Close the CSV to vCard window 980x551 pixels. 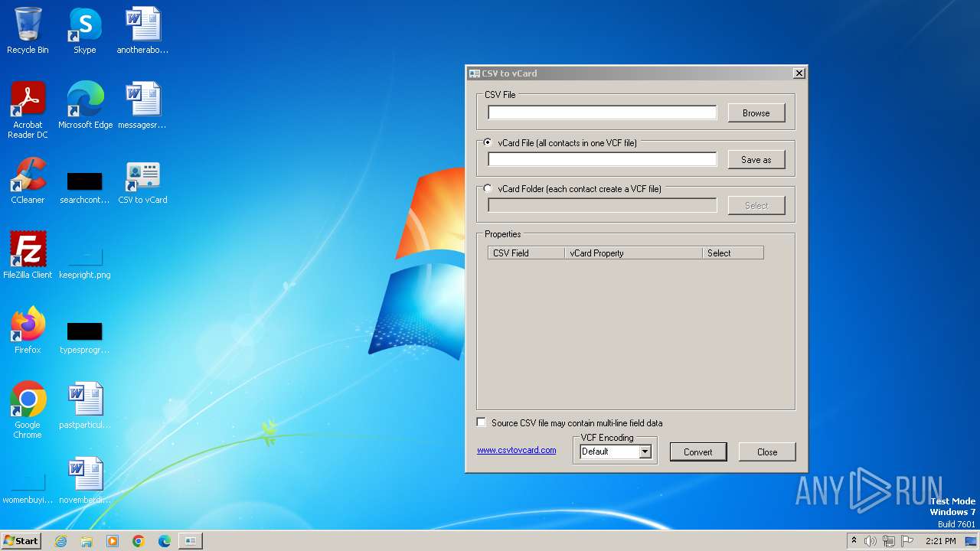click(799, 73)
